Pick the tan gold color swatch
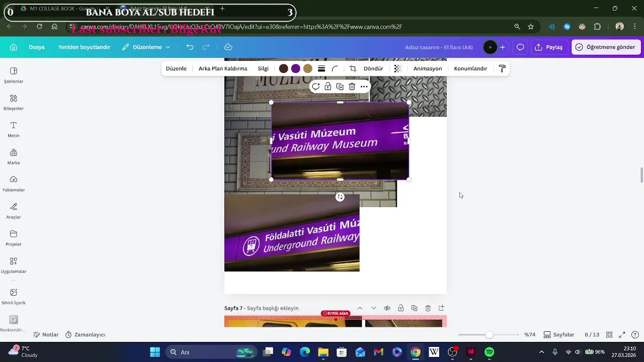644x362 pixels. pyautogui.click(x=308, y=69)
